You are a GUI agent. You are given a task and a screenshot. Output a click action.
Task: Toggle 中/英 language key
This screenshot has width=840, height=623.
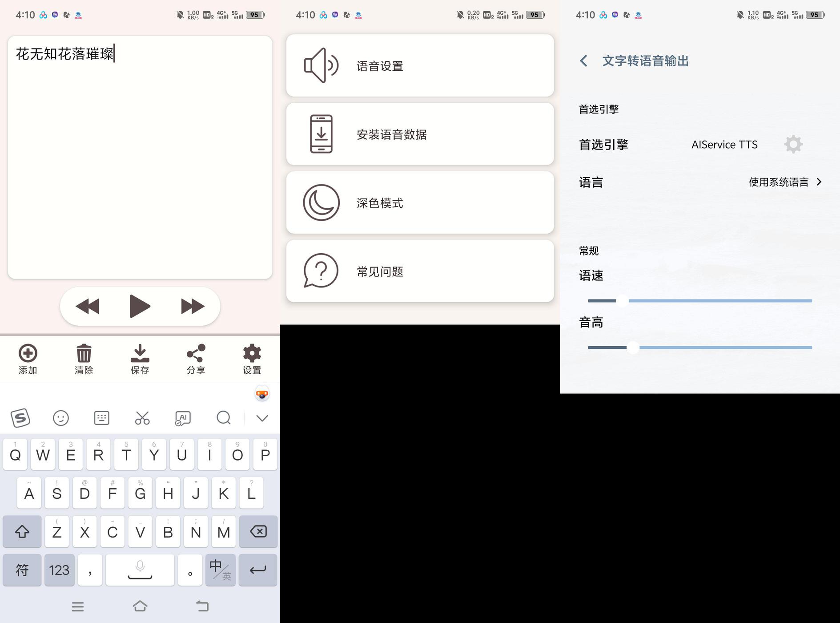[221, 570]
